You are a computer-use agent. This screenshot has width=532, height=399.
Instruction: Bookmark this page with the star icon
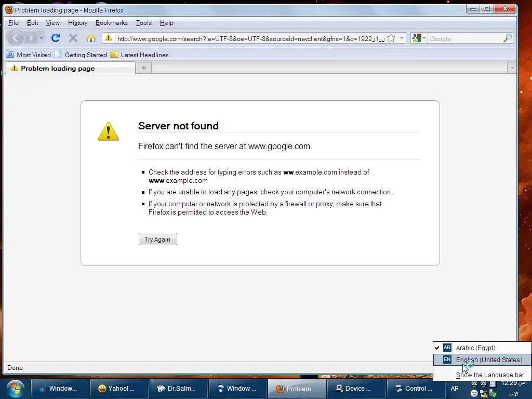coord(391,38)
